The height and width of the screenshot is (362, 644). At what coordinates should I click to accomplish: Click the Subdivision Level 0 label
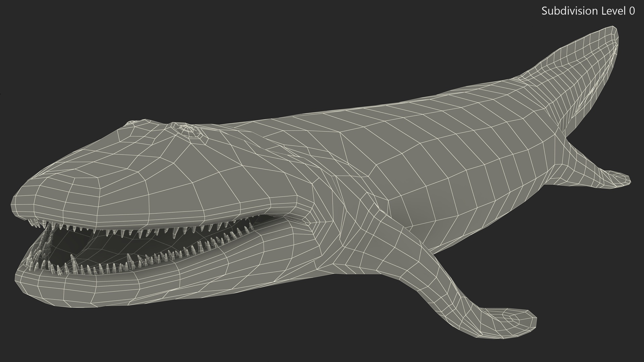click(588, 11)
